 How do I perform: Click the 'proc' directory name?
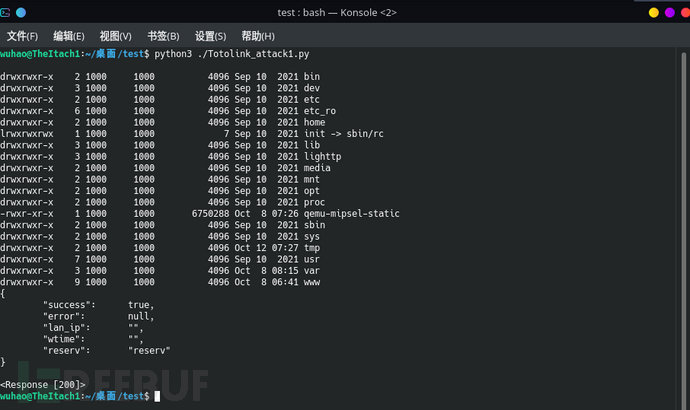[x=315, y=202]
